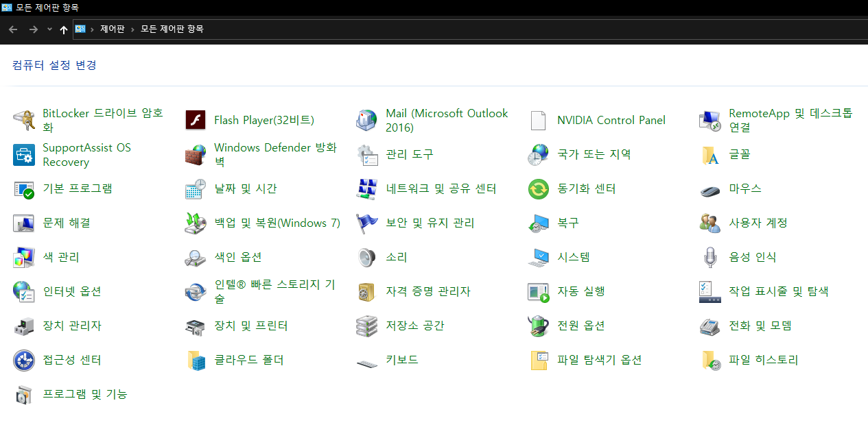Image resolution: width=868 pixels, height=427 pixels.
Task: Go back with the left arrow button
Action: [13, 29]
